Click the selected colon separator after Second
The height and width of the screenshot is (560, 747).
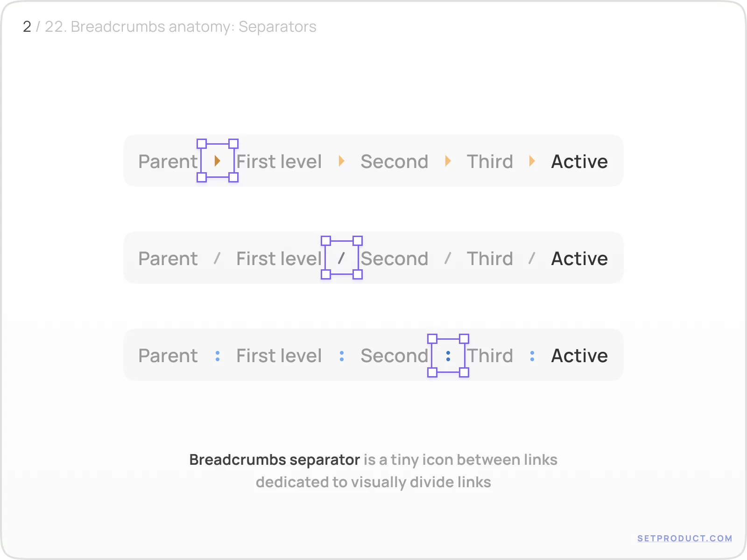pos(448,355)
